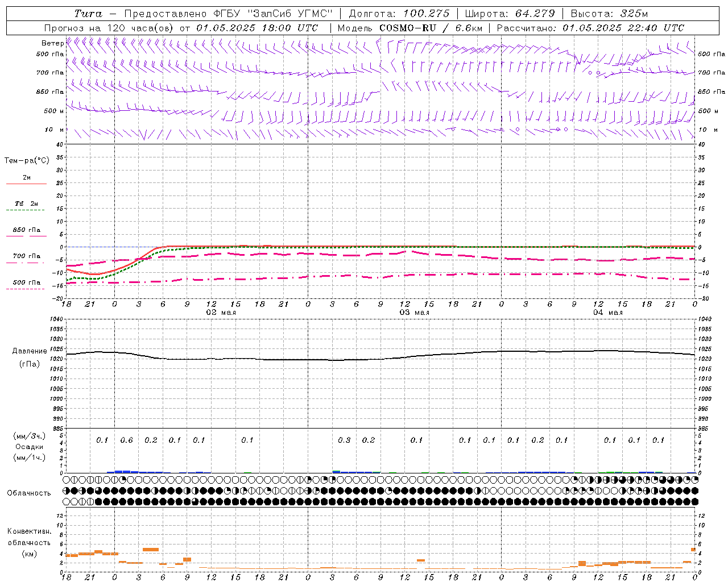Image resolution: width=728 pixels, height=582 pixels.
Task: Click the latitude value "Широта: 64.279"
Action: [510, 14]
